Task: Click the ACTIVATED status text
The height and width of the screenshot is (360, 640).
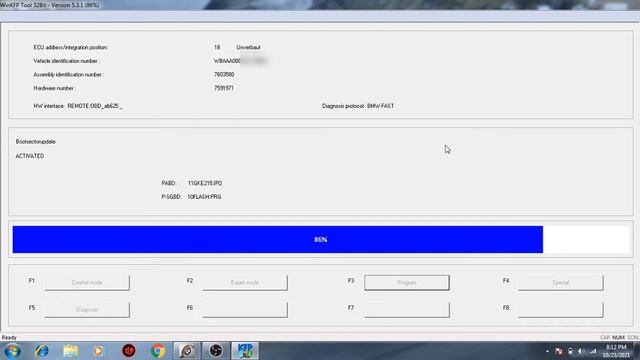Action: pos(30,156)
